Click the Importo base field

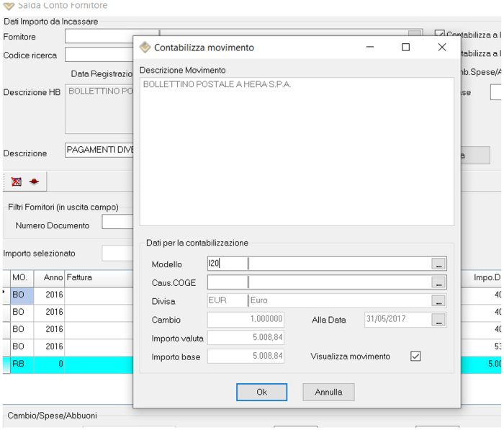click(x=246, y=356)
